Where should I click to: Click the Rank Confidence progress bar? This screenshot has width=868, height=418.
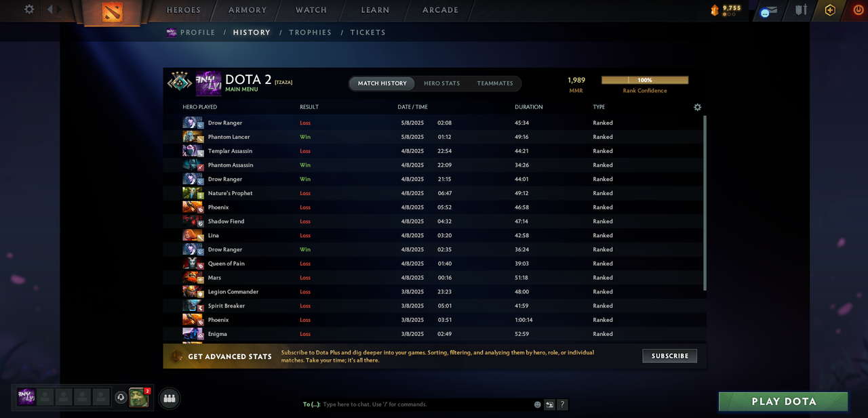pos(645,80)
